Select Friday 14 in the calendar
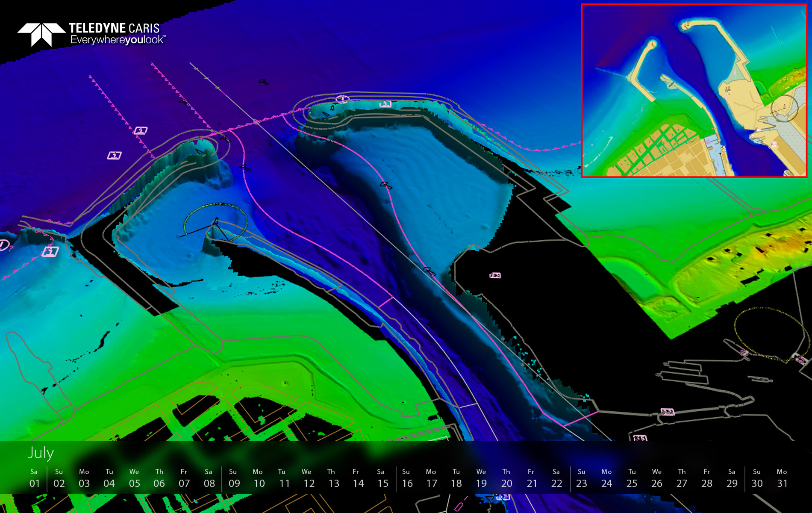Image resolution: width=812 pixels, height=513 pixels. click(358, 478)
